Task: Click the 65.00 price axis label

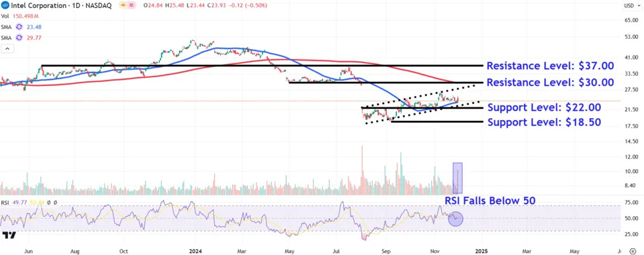Action: (631, 19)
